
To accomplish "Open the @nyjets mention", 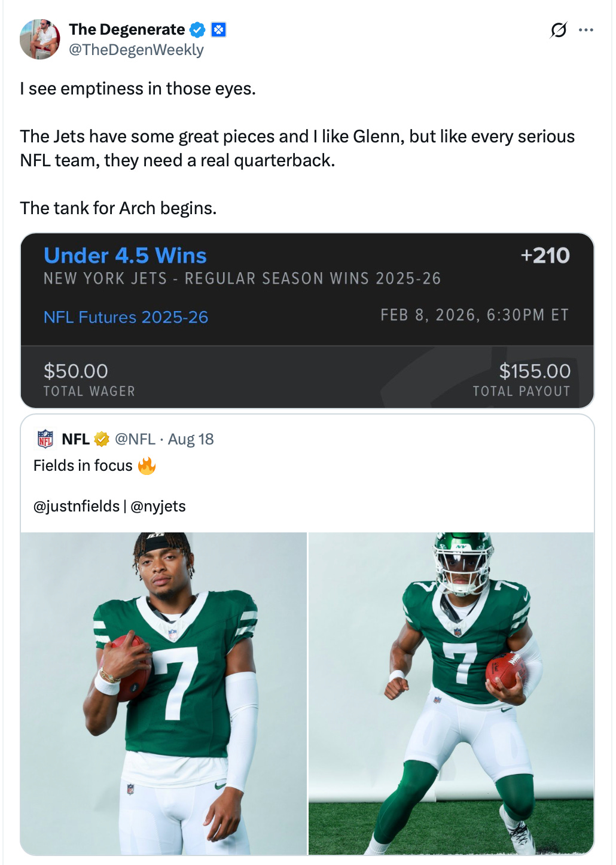I will tap(158, 506).
